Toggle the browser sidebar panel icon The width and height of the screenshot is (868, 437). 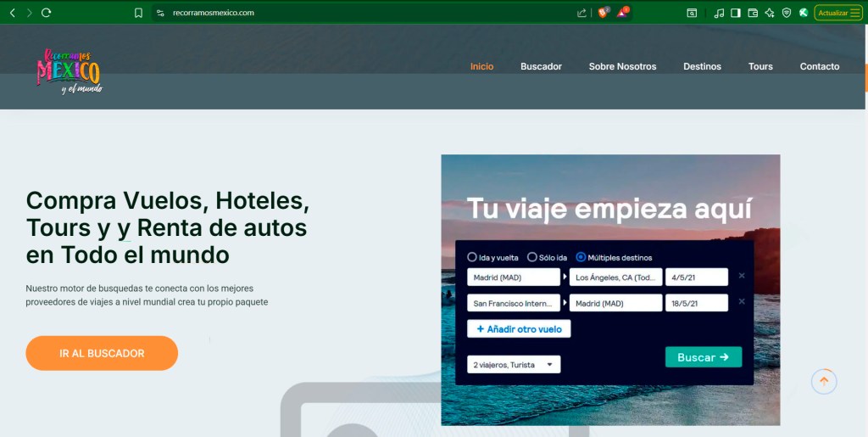point(735,13)
